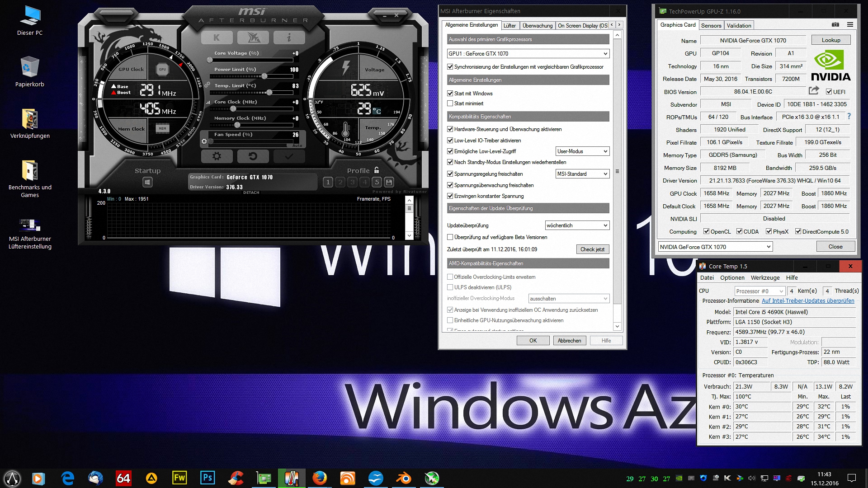Click the save profile floppy icon
The width and height of the screenshot is (868, 488).
pos(389,182)
